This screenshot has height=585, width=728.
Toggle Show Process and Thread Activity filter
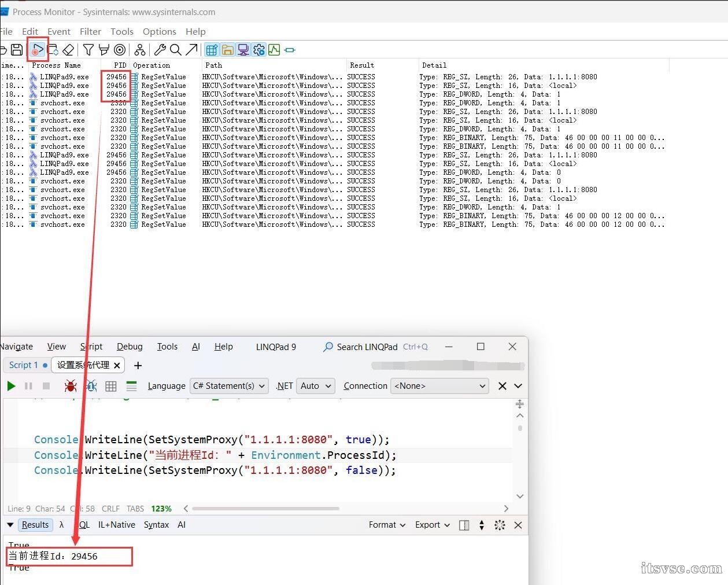pyautogui.click(x=258, y=50)
